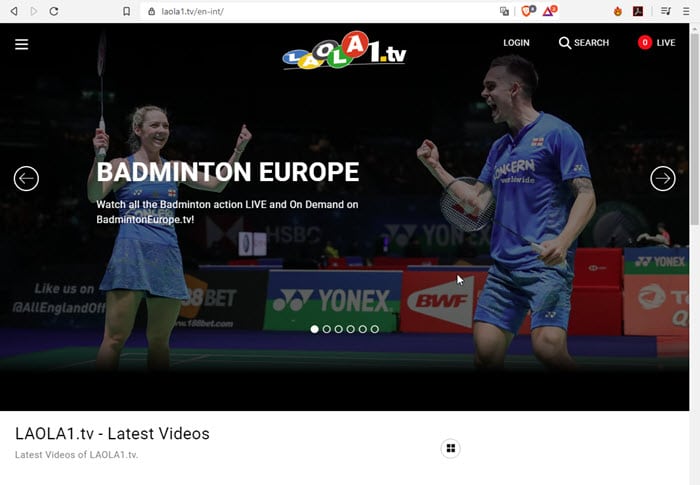Image resolution: width=700 pixels, height=485 pixels.
Task: Open the site hamburger menu
Action: pos(21,44)
